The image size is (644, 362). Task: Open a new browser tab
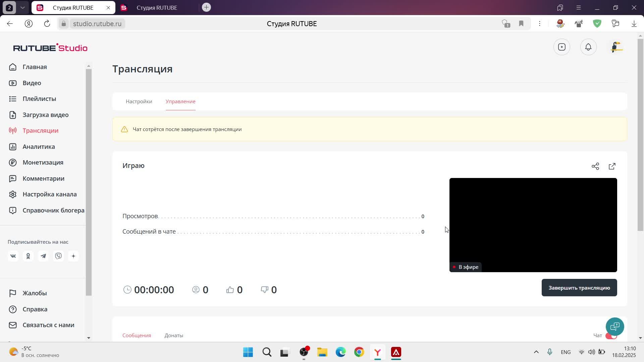(x=207, y=7)
